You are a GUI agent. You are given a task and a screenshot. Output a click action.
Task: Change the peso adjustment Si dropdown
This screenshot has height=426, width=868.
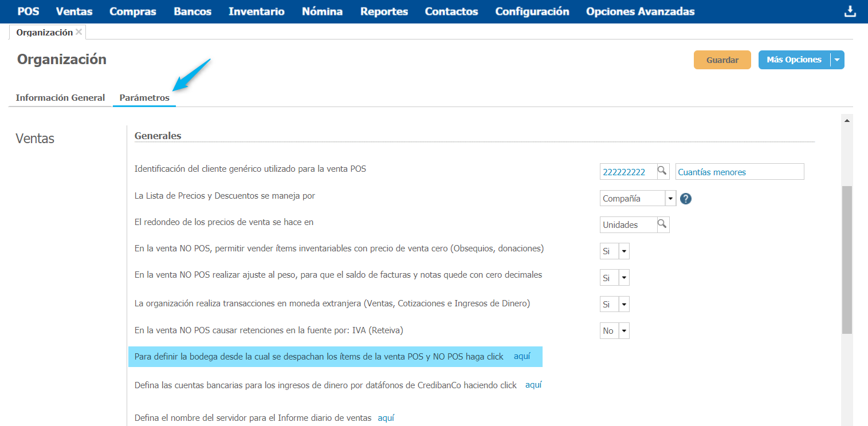click(624, 278)
